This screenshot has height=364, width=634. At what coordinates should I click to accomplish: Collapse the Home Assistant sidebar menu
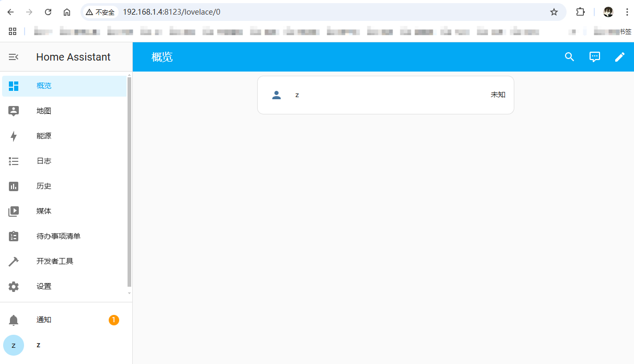[x=14, y=57]
